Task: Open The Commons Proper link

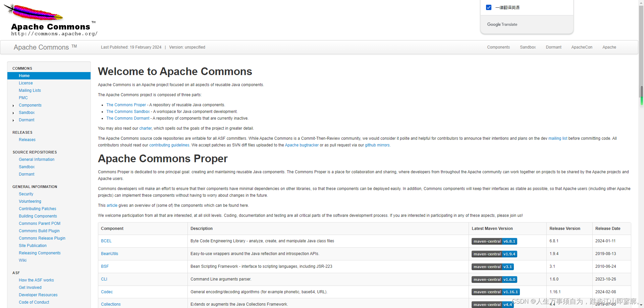Action: pos(126,105)
